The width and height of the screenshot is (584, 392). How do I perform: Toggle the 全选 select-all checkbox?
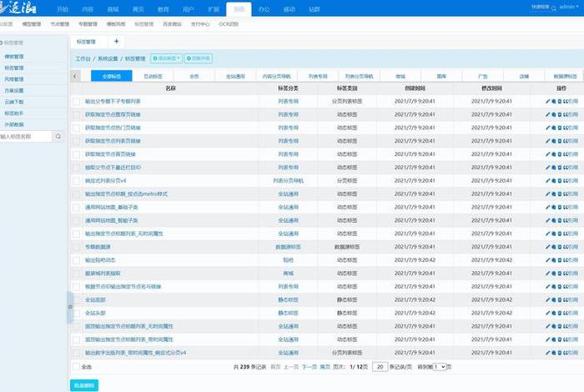click(x=77, y=367)
